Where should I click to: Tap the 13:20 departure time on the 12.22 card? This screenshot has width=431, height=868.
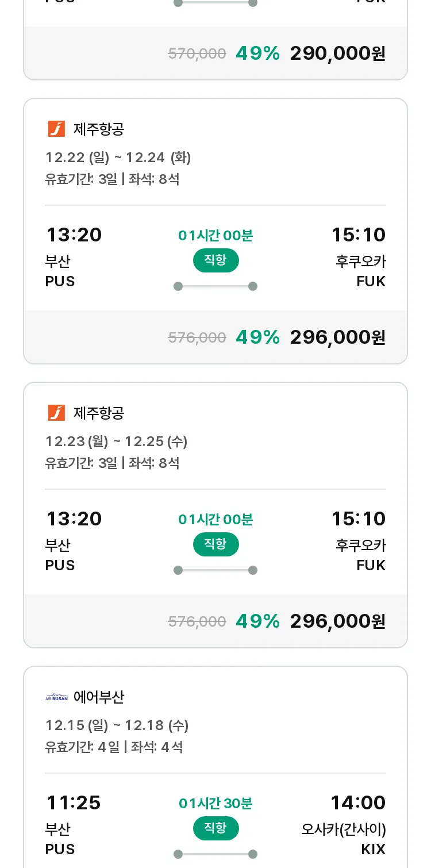(x=74, y=235)
